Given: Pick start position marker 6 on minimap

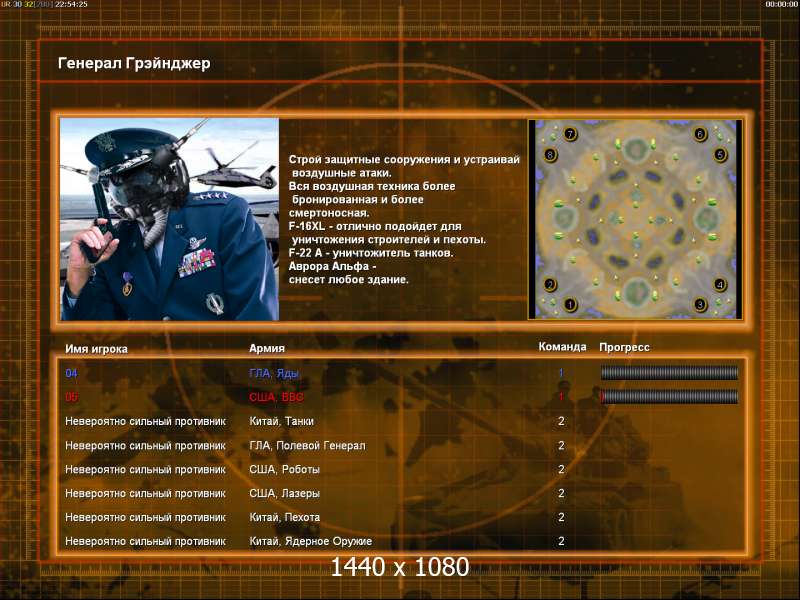Looking at the screenshot, I should (700, 134).
